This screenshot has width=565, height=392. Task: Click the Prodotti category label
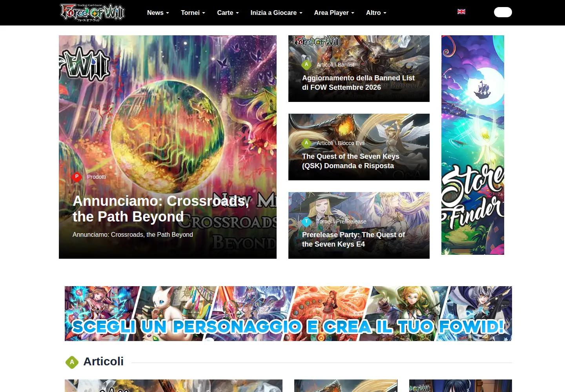pos(97,177)
